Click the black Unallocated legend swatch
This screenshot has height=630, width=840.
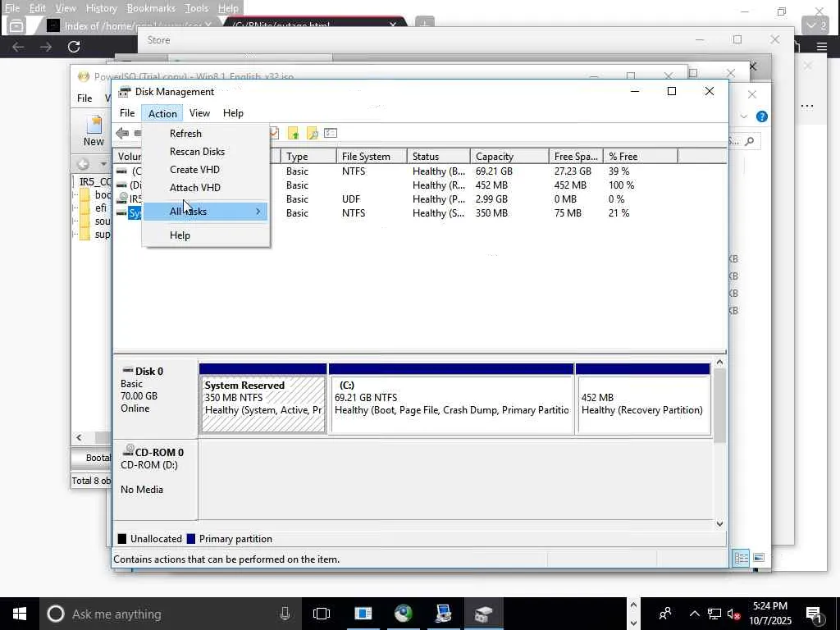tap(122, 539)
